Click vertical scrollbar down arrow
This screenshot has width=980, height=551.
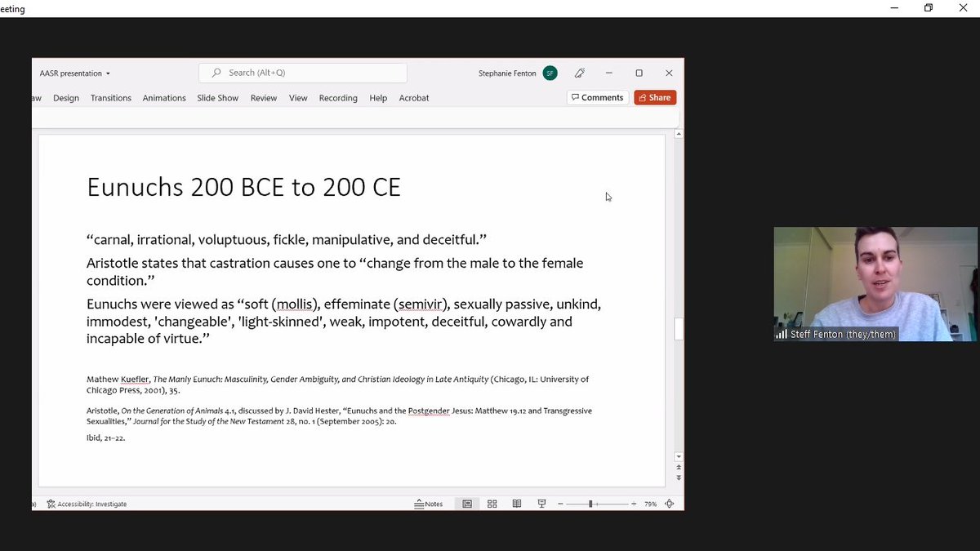[679, 456]
